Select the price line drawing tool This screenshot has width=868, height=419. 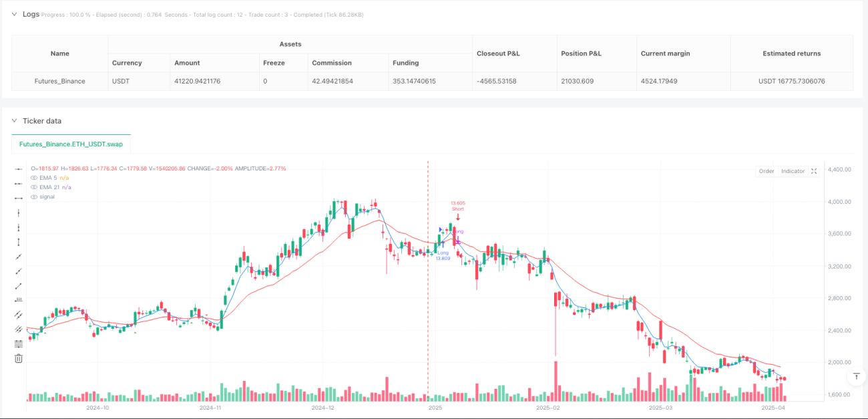click(x=19, y=300)
